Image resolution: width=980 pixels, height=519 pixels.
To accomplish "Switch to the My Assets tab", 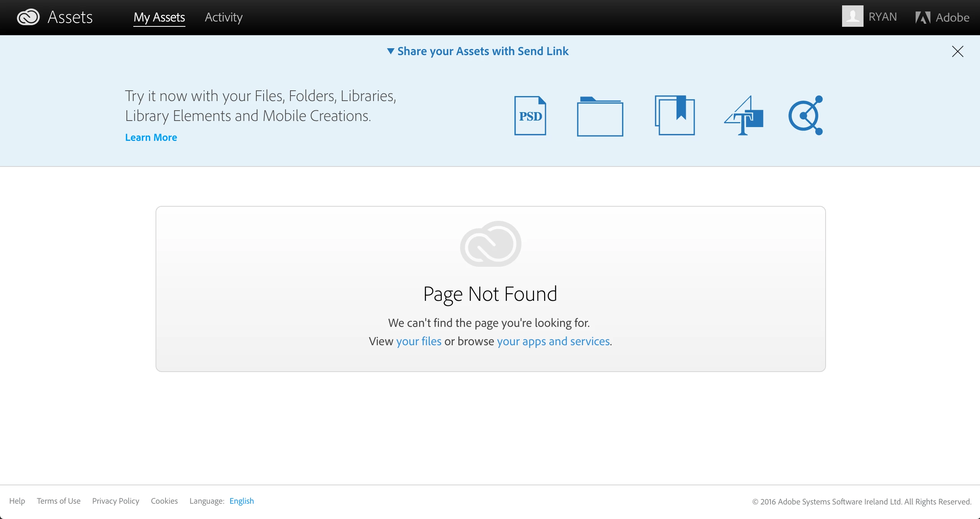I will coord(159,17).
